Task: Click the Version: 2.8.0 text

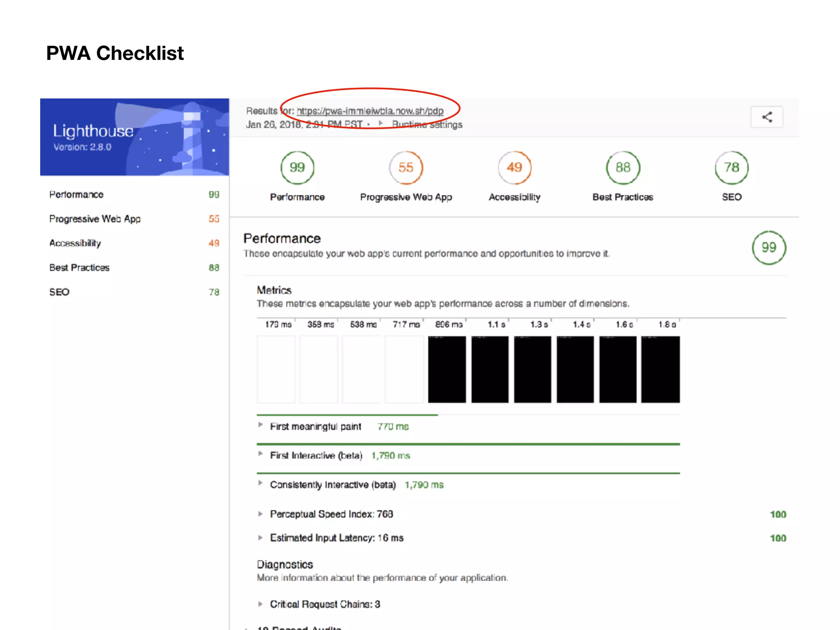Action: point(82,147)
